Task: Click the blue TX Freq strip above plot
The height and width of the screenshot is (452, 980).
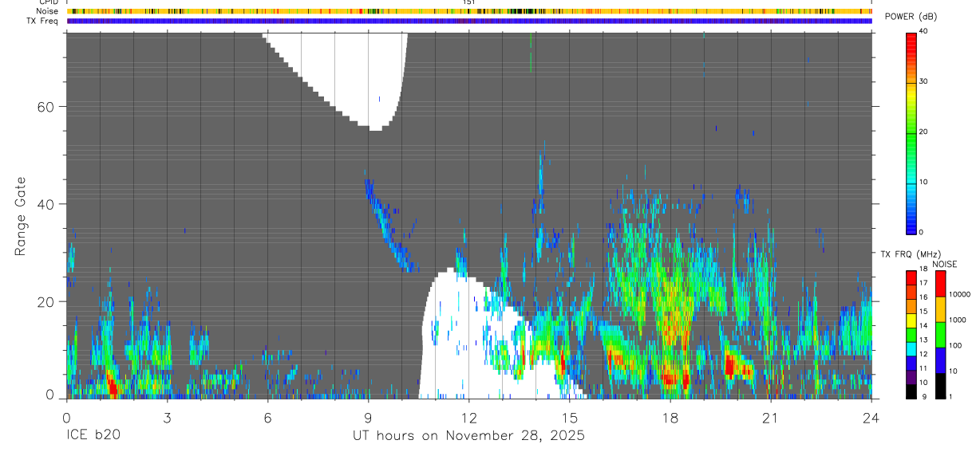Action: coord(469,21)
